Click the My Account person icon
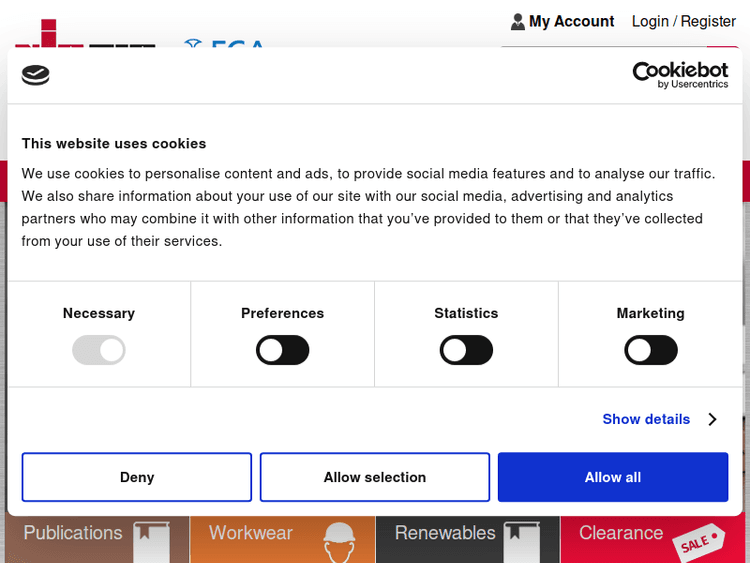The image size is (750, 563). [517, 21]
